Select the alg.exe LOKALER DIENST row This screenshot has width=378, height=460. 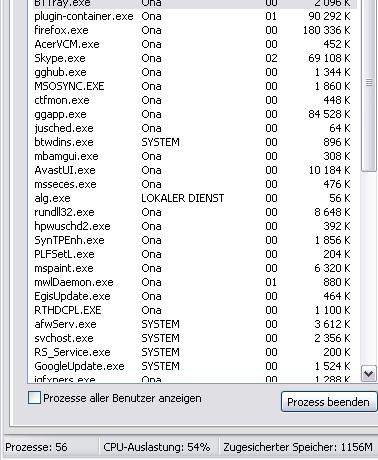pos(192,198)
